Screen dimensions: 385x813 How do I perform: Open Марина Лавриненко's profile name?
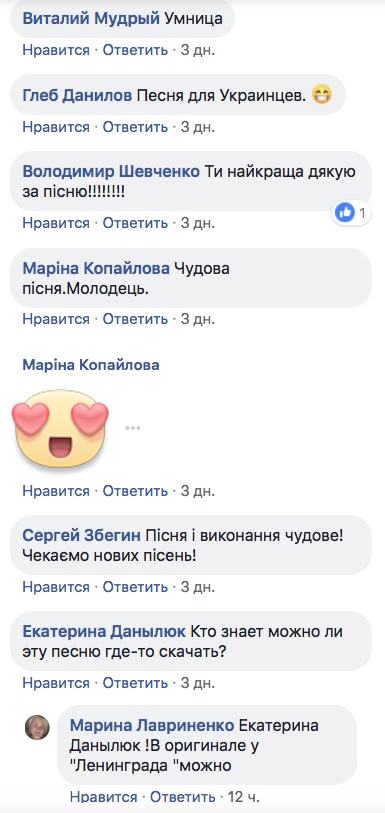pyautogui.click(x=152, y=725)
